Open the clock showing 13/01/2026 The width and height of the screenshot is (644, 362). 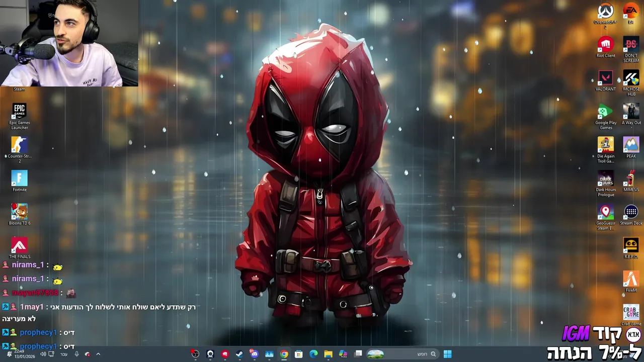click(25, 354)
